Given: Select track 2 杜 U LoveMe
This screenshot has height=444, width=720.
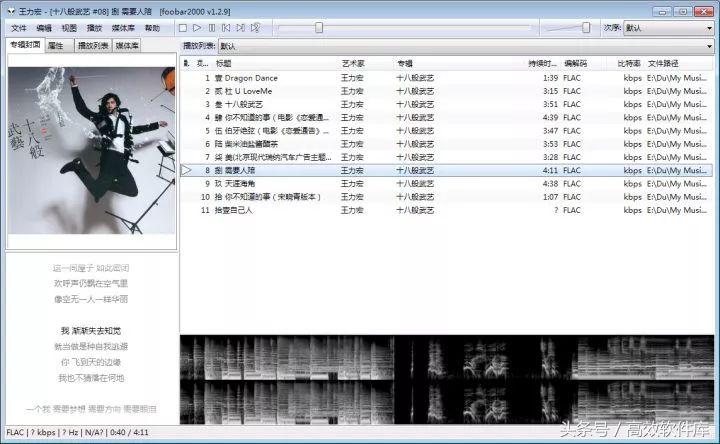Looking at the screenshot, I should pyautogui.click(x=446, y=91).
